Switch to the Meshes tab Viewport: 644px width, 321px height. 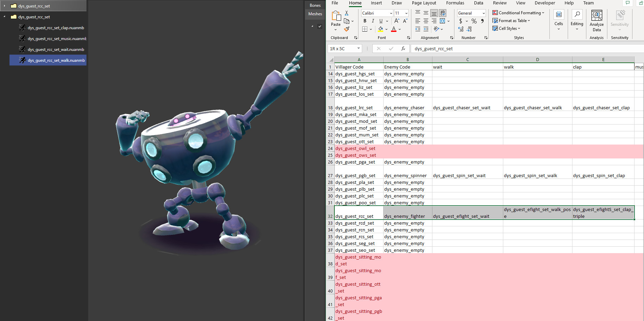(x=315, y=14)
